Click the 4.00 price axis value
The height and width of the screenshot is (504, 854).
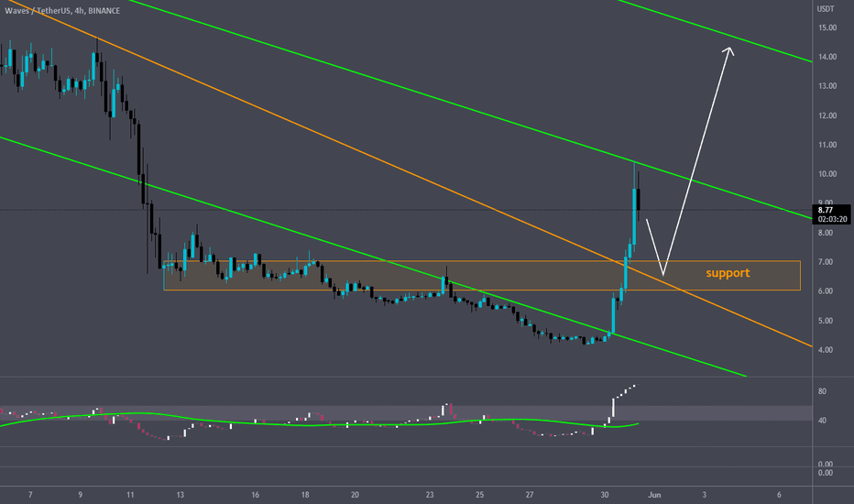click(826, 350)
